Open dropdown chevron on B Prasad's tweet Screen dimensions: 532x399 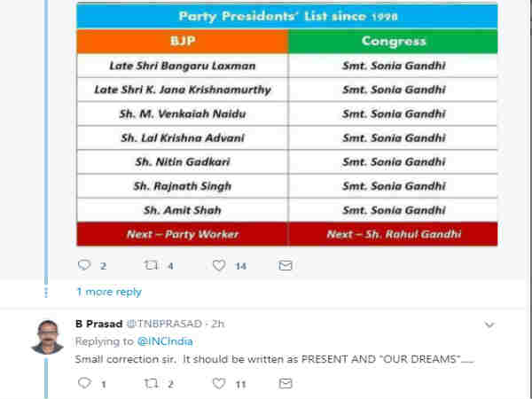coord(489,325)
